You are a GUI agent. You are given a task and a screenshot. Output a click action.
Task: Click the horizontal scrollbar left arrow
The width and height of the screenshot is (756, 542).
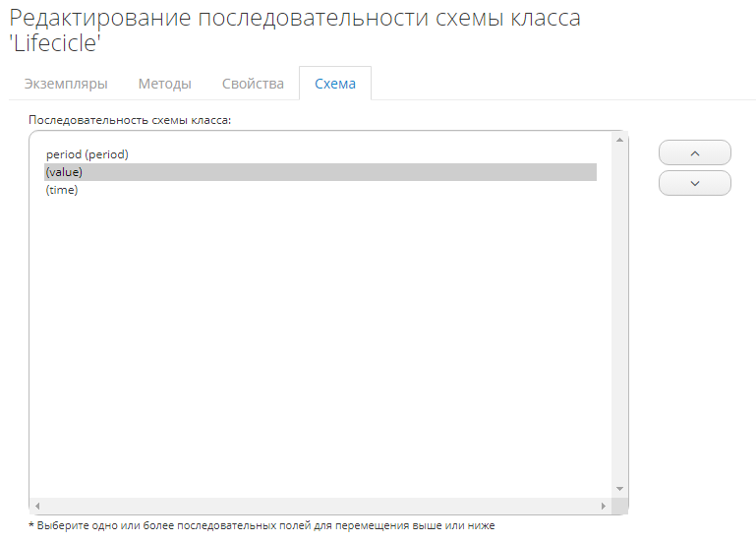[x=38, y=506]
